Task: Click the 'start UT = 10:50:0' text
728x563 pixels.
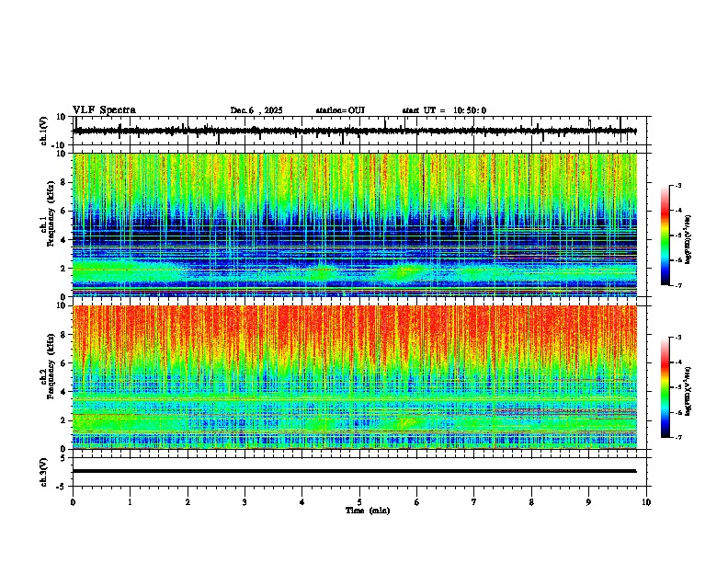Action: pyautogui.click(x=444, y=110)
